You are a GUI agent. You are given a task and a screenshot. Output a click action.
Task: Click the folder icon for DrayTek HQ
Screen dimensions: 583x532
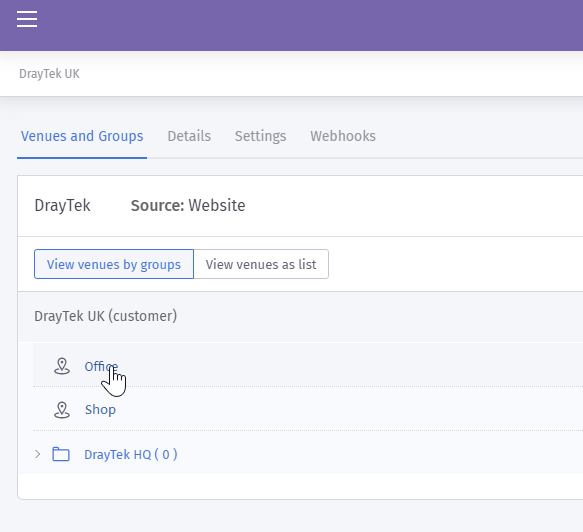tap(61, 454)
